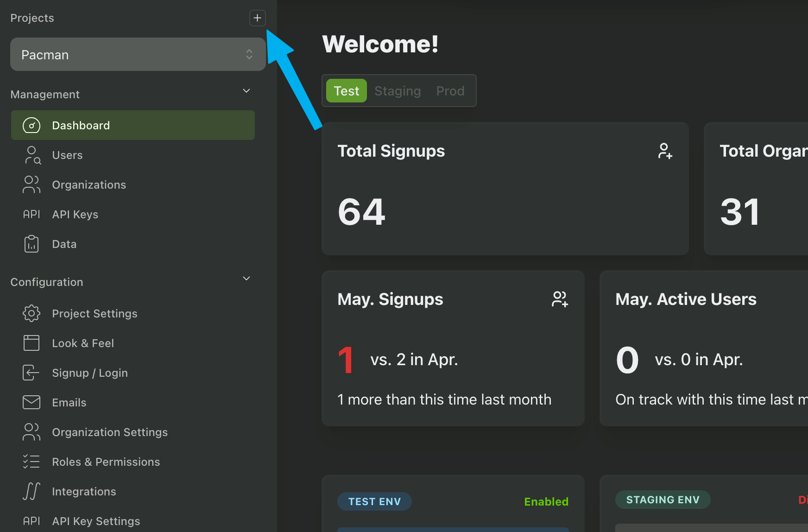Switch to the Staging environment
This screenshot has width=808, height=532.
[x=397, y=91]
